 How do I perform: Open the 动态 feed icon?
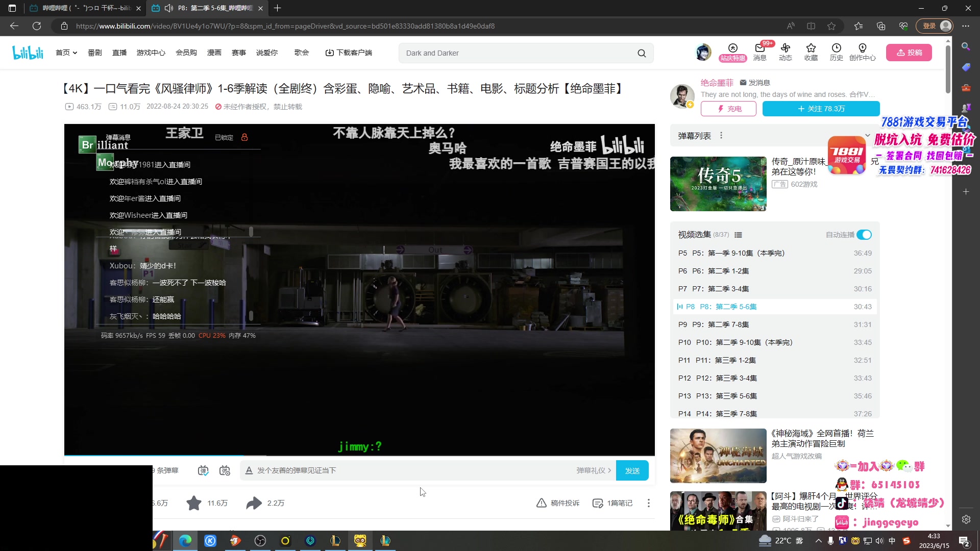click(x=786, y=52)
